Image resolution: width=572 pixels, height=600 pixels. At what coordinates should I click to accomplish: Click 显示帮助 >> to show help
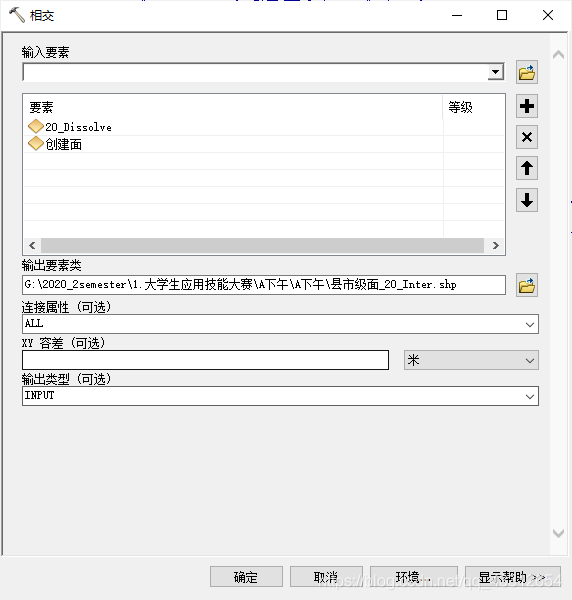click(x=513, y=577)
